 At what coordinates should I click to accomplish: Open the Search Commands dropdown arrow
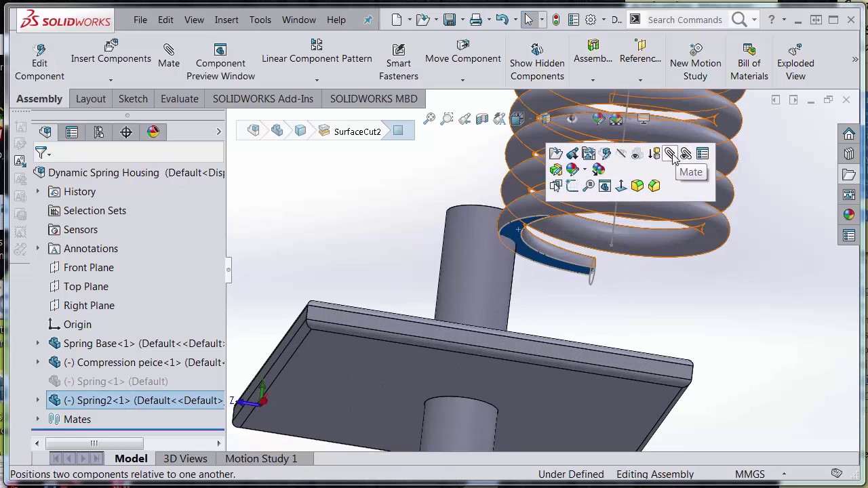pyautogui.click(x=754, y=20)
